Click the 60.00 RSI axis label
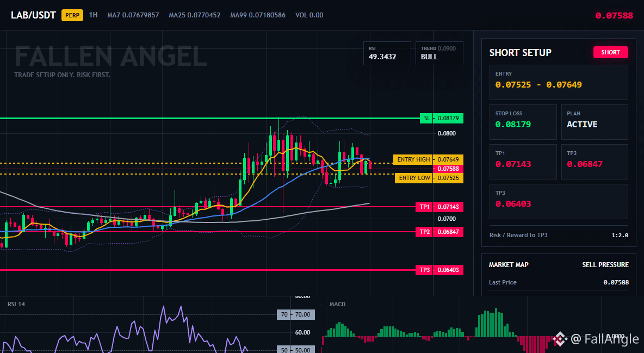Viewport: 644px width, 353px height. click(x=303, y=332)
